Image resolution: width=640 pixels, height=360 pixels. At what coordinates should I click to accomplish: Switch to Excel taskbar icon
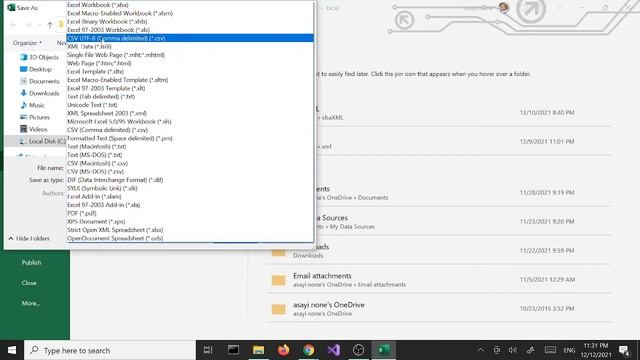coord(384,350)
